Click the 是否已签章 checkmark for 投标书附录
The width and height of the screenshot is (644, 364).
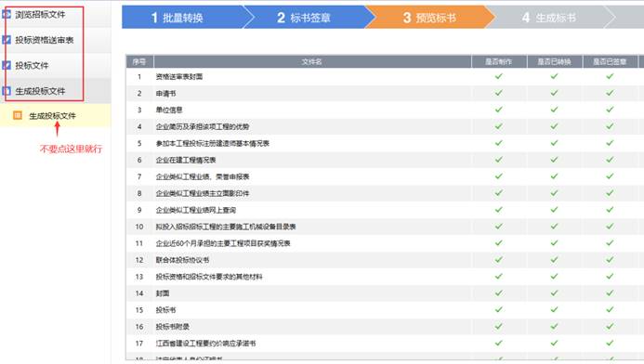point(610,326)
